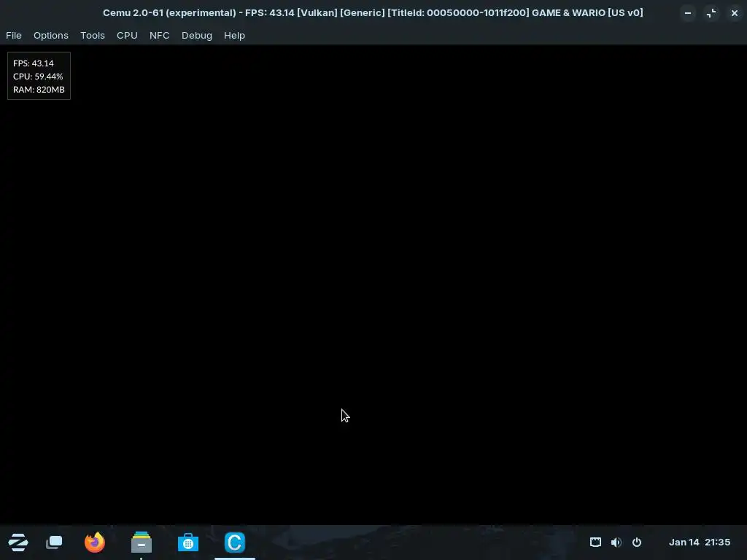Click the Cemu window title bar text
747x560 pixels.
pos(373,13)
